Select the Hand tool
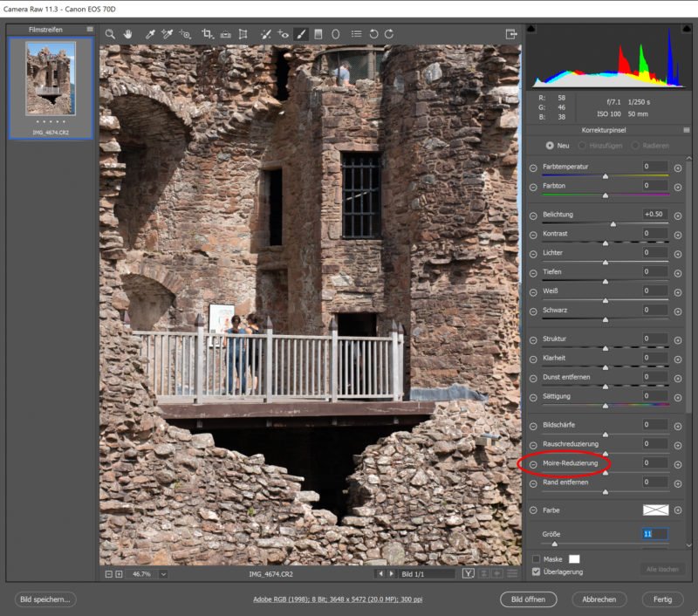The width and height of the screenshot is (698, 616). click(127, 34)
